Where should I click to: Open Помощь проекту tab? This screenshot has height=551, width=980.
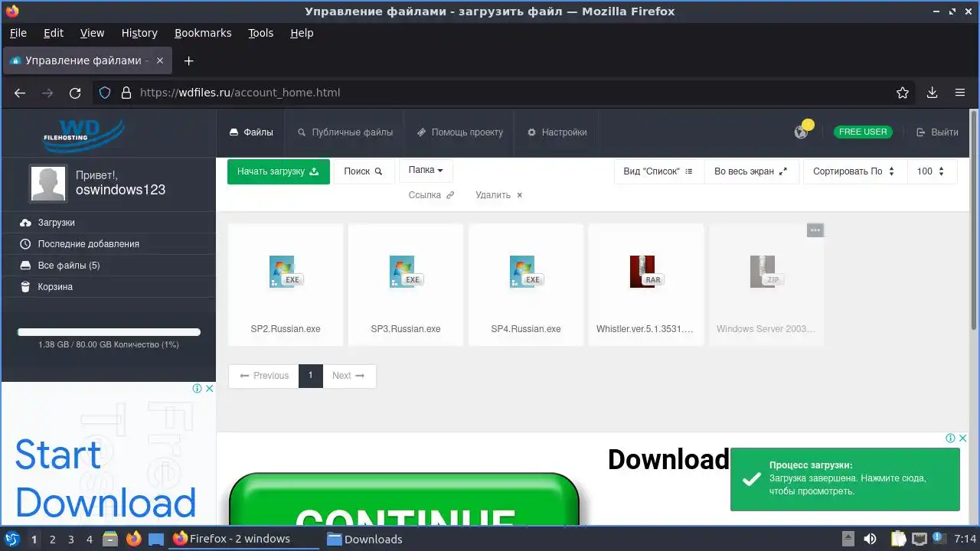tap(460, 132)
